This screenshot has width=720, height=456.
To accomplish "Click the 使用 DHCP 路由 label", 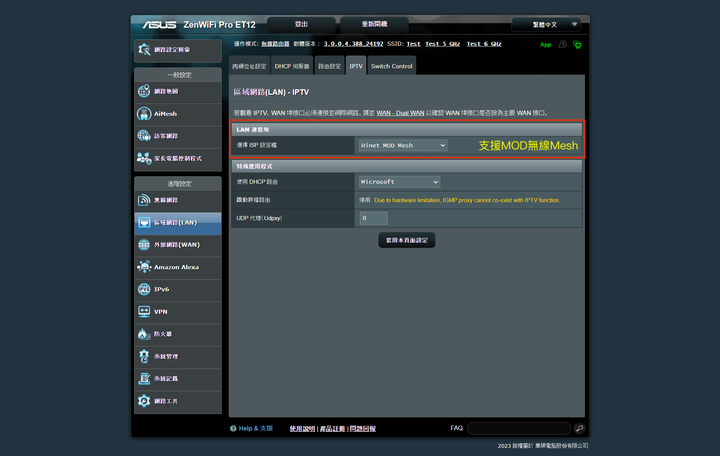I will [257, 182].
